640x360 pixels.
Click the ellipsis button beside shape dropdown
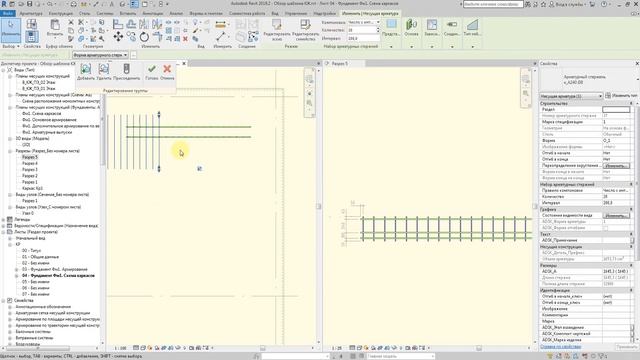tap(133, 55)
